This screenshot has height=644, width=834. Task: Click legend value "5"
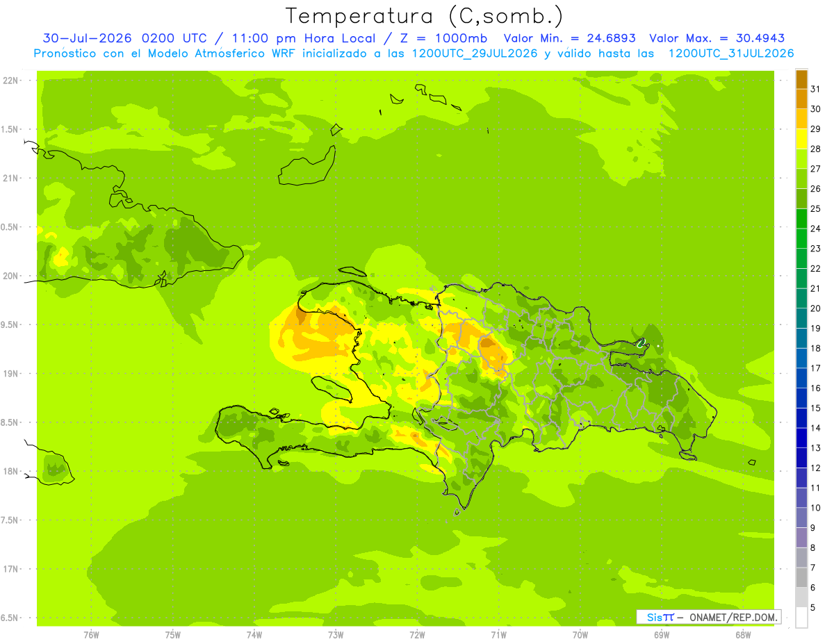(x=813, y=608)
